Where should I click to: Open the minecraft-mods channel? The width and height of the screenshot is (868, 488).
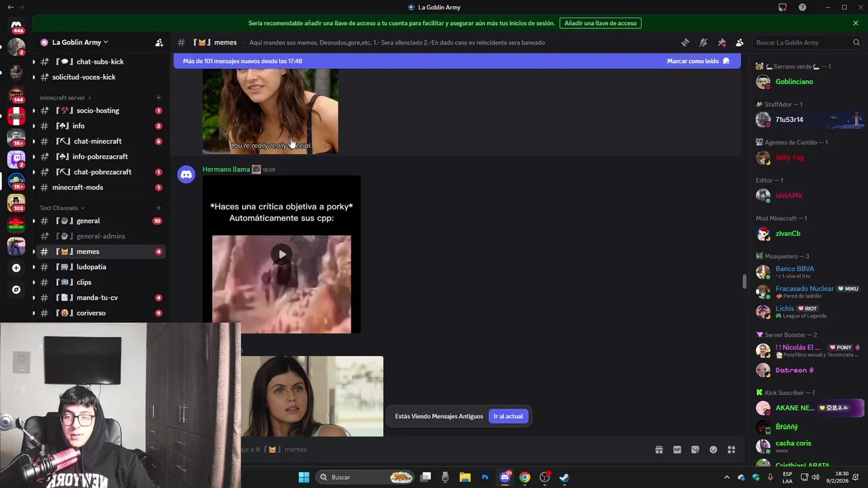click(100, 187)
